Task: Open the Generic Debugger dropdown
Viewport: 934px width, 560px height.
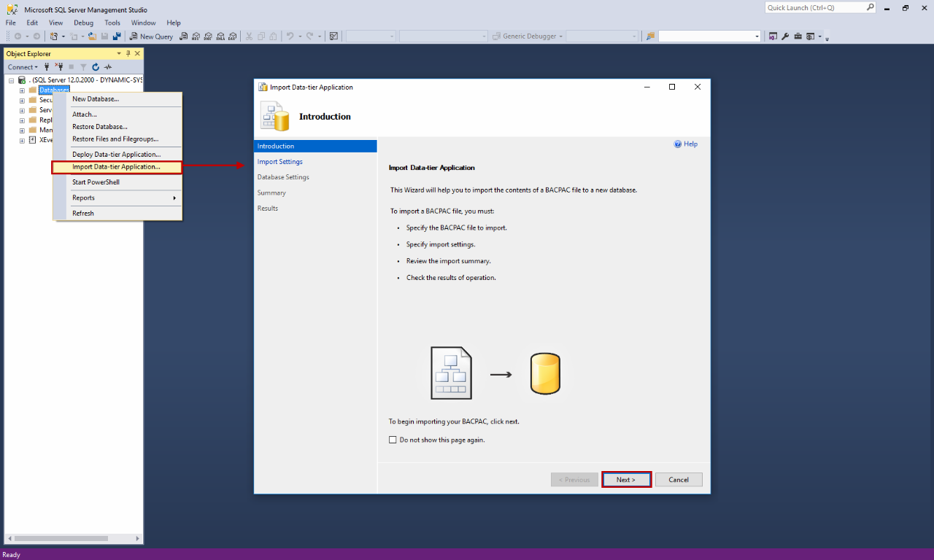Action: [527, 36]
